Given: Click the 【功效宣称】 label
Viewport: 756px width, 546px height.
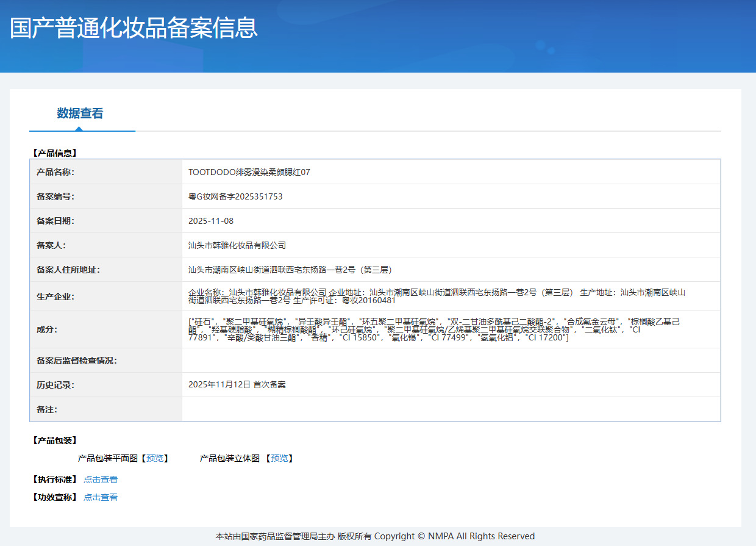Looking at the screenshot, I should coord(55,497).
